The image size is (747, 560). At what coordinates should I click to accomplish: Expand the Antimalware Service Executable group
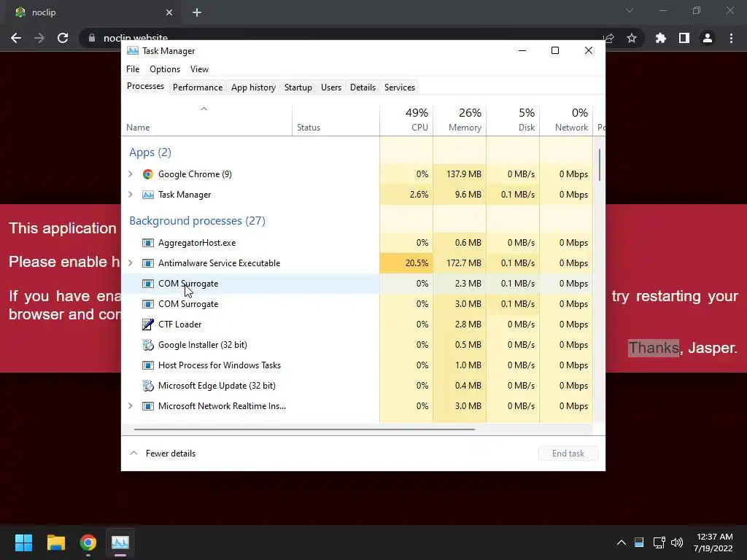131,263
